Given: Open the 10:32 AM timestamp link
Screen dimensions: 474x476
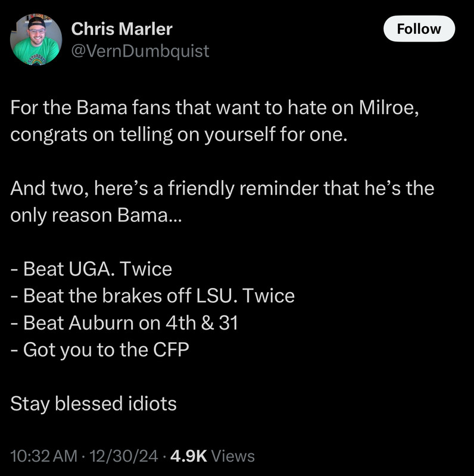Looking at the screenshot, I should tap(44, 456).
